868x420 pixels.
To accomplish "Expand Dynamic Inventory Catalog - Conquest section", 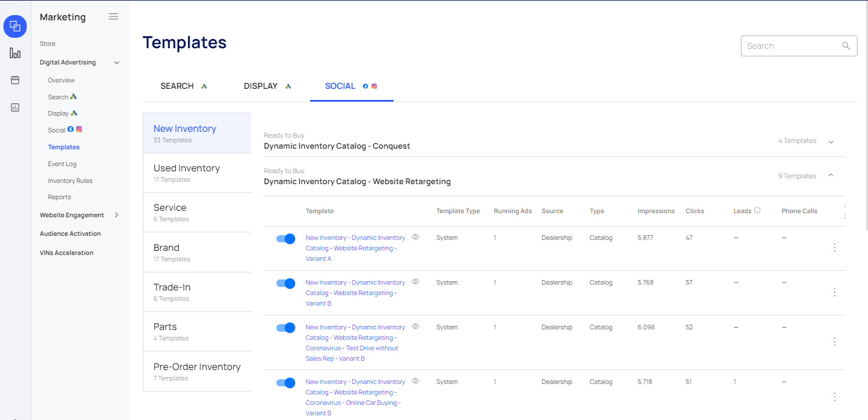I will click(x=831, y=141).
